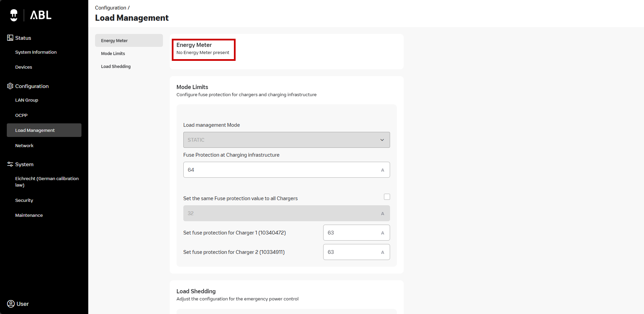The width and height of the screenshot is (644, 314).
Task: Edit Fuse Protection at Charging infrastructure field
Action: pyautogui.click(x=282, y=170)
